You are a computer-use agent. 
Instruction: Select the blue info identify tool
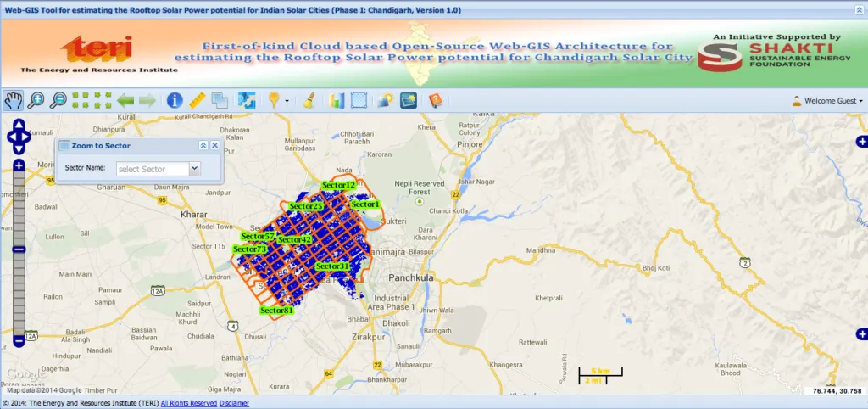point(175,100)
